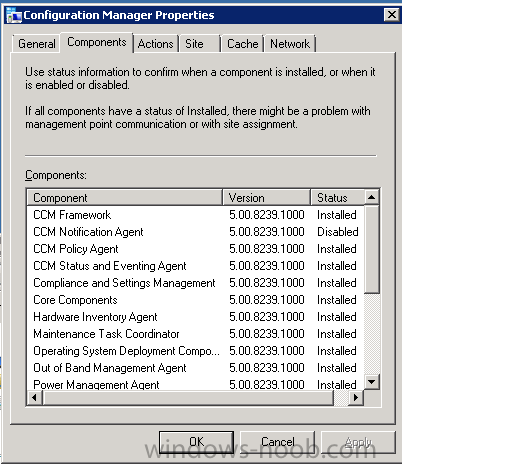The height and width of the screenshot is (464, 521).
Task: Click the horizontal scrollbar right arrow
Action: coord(356,397)
